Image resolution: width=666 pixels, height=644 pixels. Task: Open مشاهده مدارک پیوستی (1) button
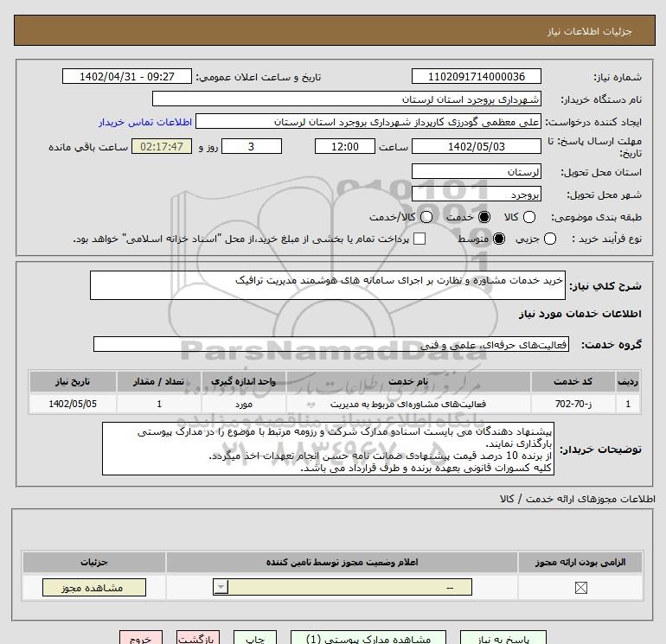pos(368,638)
